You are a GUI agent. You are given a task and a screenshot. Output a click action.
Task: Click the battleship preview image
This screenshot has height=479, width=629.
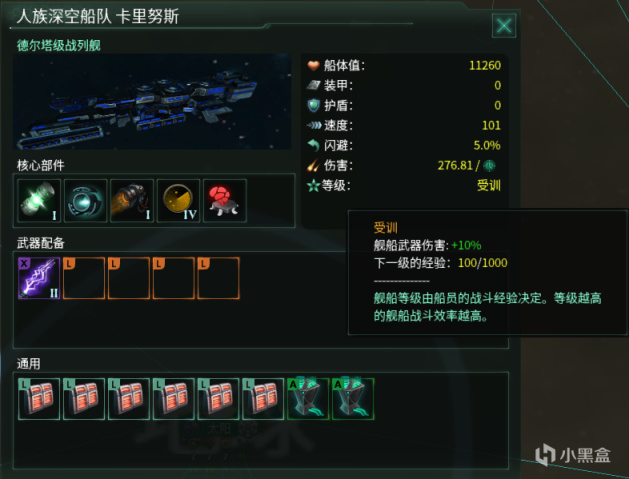pos(152,101)
